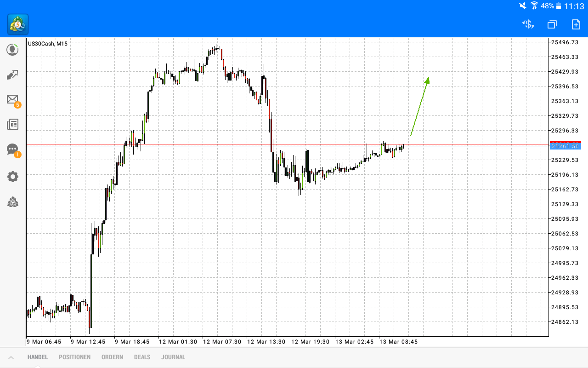Open the ORDERN tab
588x368 pixels.
click(x=112, y=357)
